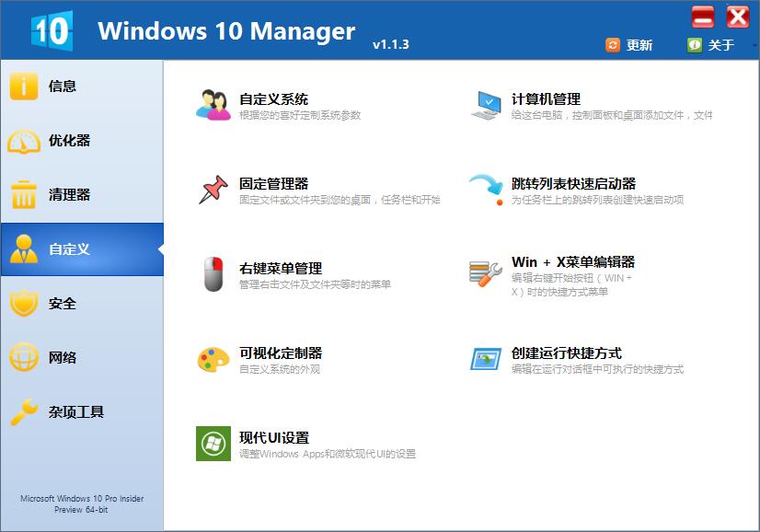
Task: Open the Jump List Quick Launcher arrow icon
Action: point(486,190)
